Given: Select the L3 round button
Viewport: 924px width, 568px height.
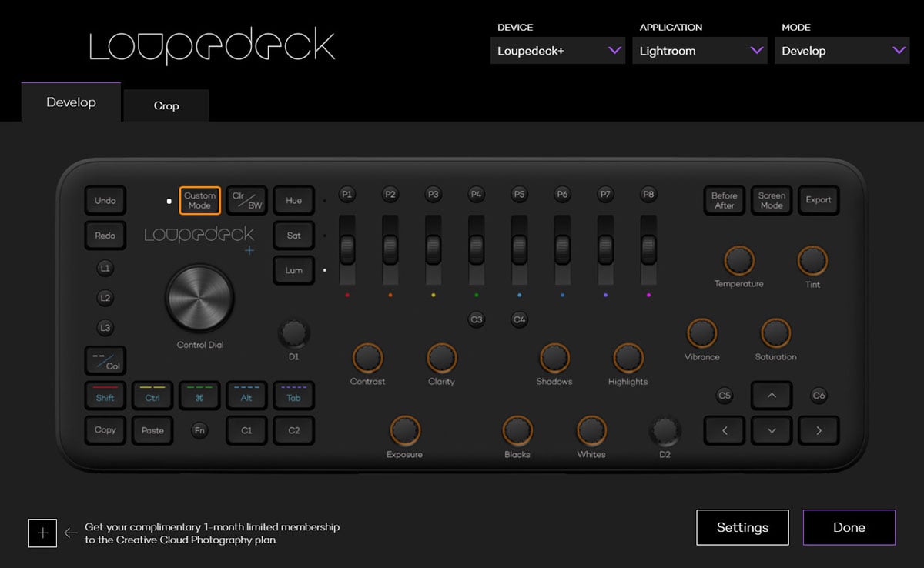Looking at the screenshot, I should 105,328.
